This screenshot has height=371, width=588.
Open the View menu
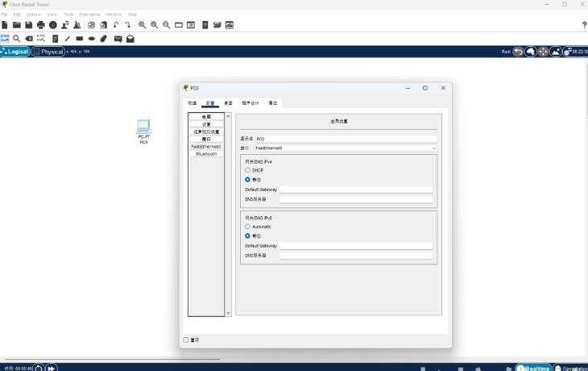point(52,15)
